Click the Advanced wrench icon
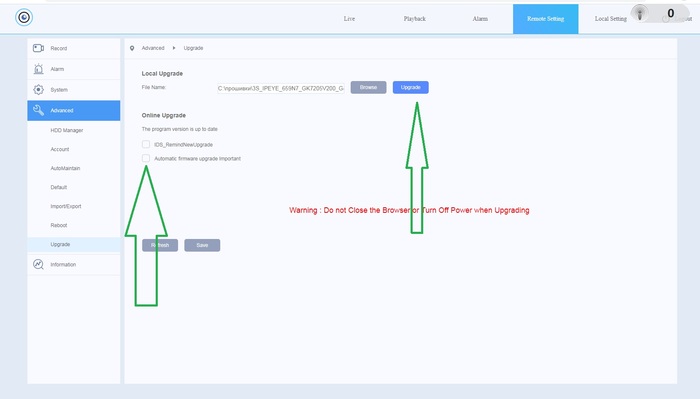 (38, 110)
